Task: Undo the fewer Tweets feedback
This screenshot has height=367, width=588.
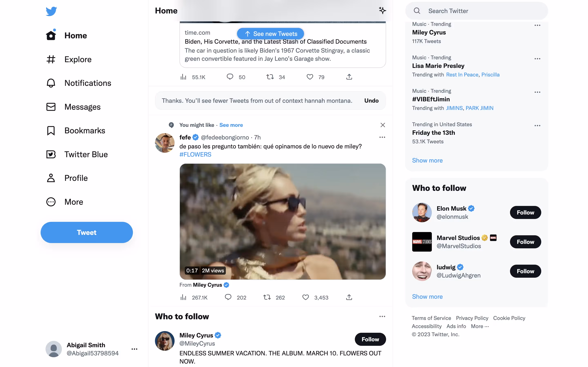Action: [371, 101]
